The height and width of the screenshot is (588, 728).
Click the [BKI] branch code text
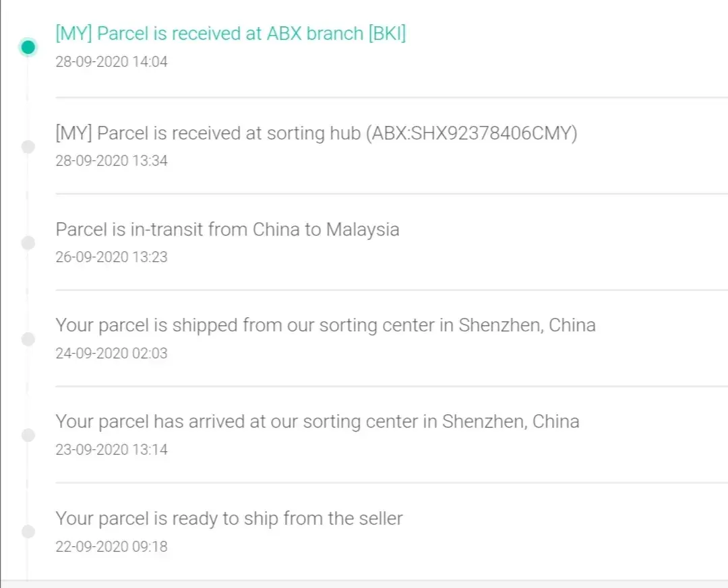coord(387,33)
